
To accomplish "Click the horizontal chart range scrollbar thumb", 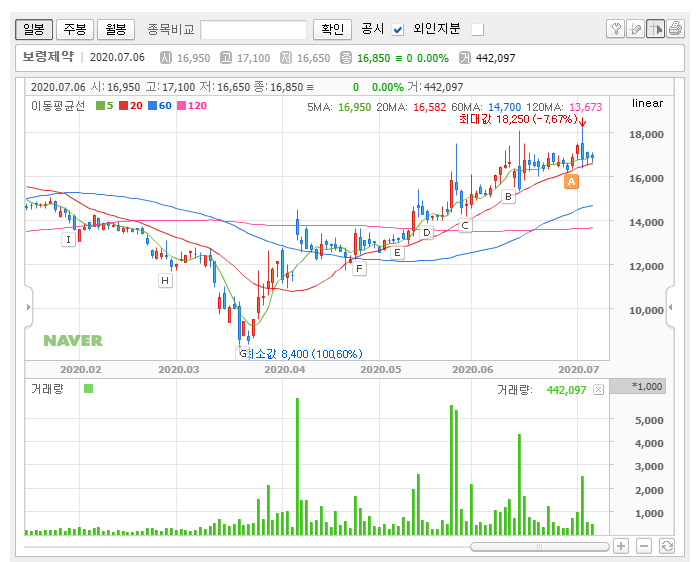I will (539, 546).
